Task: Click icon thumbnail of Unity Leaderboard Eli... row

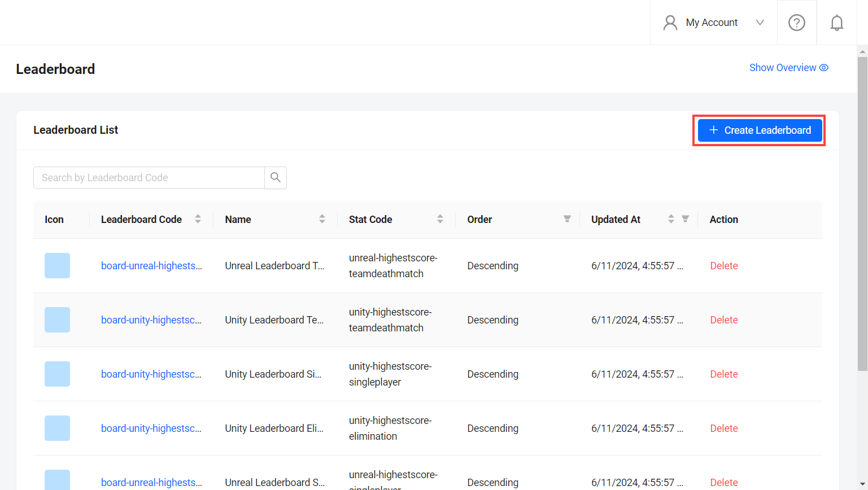Action: pyautogui.click(x=57, y=428)
